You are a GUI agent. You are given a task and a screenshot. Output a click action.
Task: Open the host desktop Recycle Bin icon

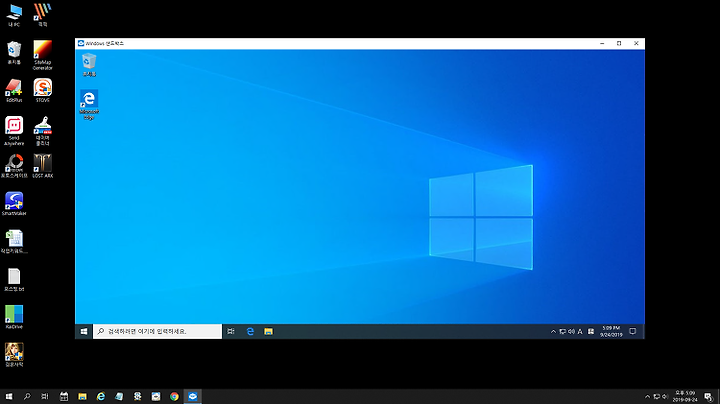(14, 53)
